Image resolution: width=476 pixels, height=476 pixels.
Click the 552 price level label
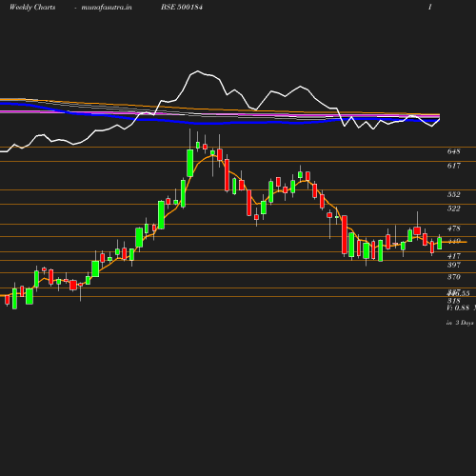click(453, 194)
